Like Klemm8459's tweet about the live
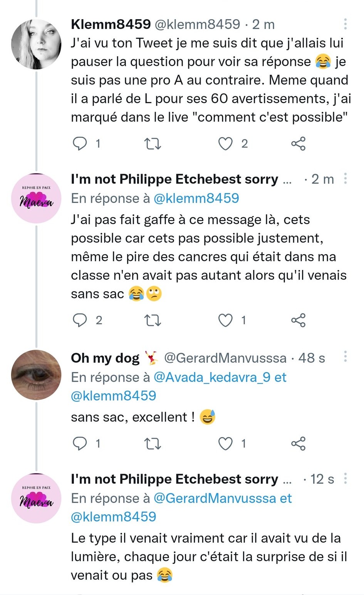 (x=226, y=144)
